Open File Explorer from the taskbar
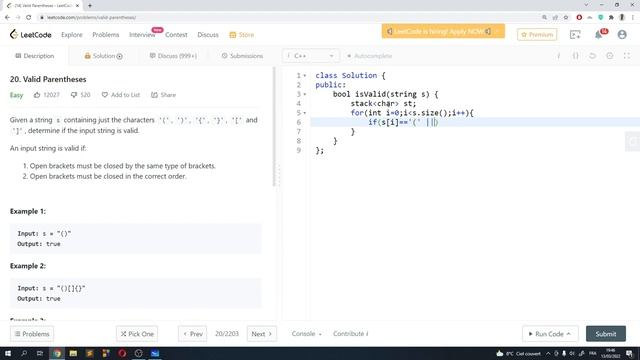Viewport: 640px width, 360px height. click(x=73, y=353)
